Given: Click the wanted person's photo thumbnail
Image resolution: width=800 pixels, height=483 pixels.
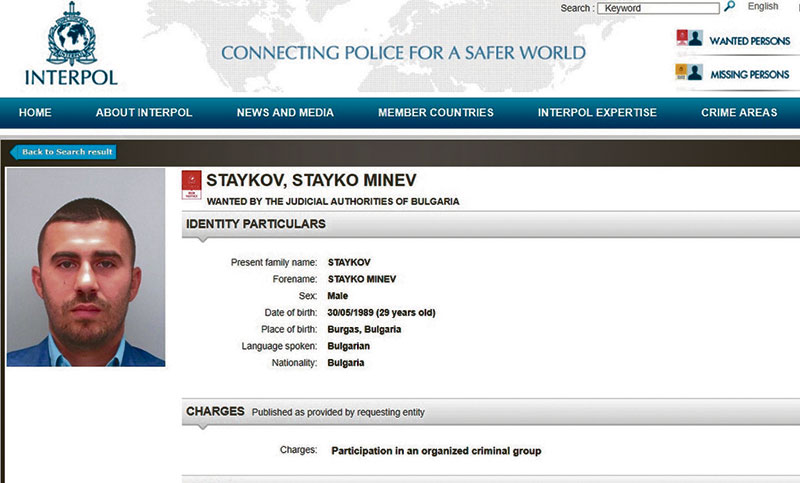Looking at the screenshot, I should 86,267.
